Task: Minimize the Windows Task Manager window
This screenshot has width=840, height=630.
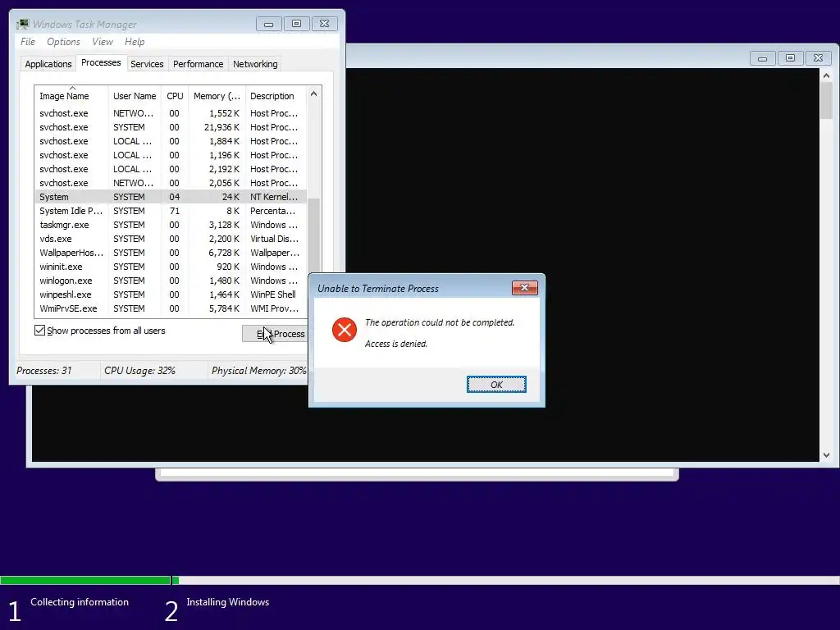Action: coord(269,24)
